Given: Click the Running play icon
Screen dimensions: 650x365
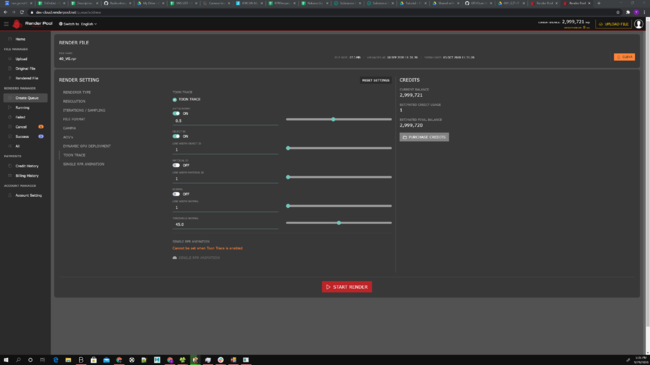Looking at the screenshot, I should pyautogui.click(x=10, y=107).
